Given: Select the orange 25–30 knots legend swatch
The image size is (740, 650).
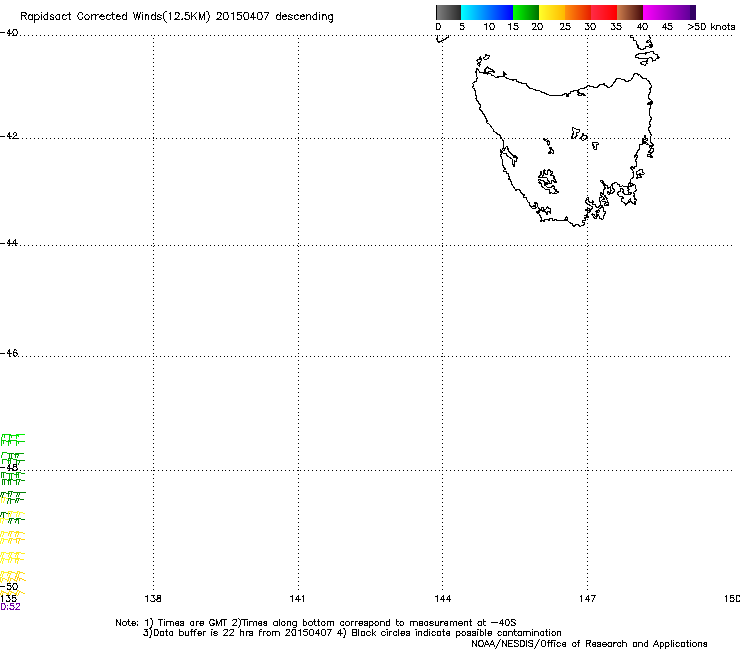Looking at the screenshot, I should tap(578, 12).
